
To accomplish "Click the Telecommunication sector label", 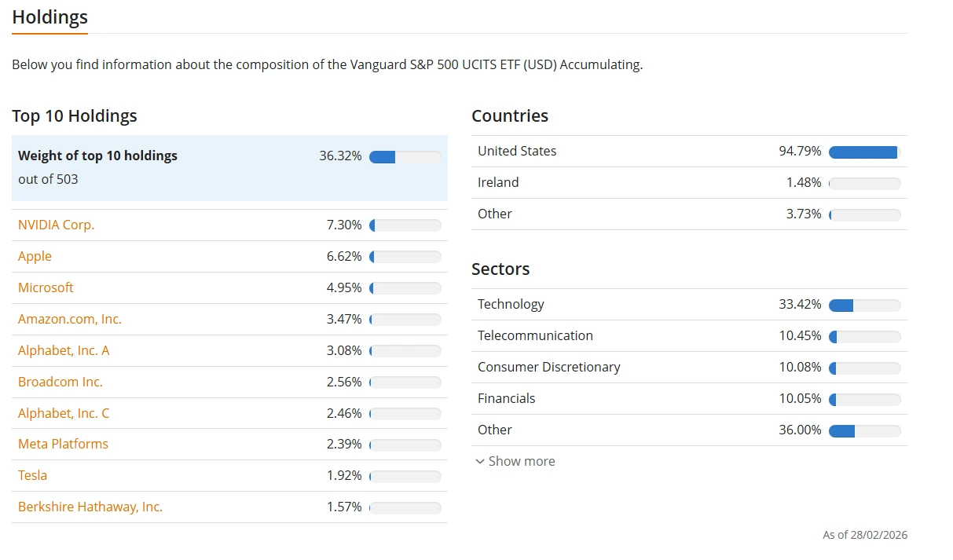I will point(535,335).
